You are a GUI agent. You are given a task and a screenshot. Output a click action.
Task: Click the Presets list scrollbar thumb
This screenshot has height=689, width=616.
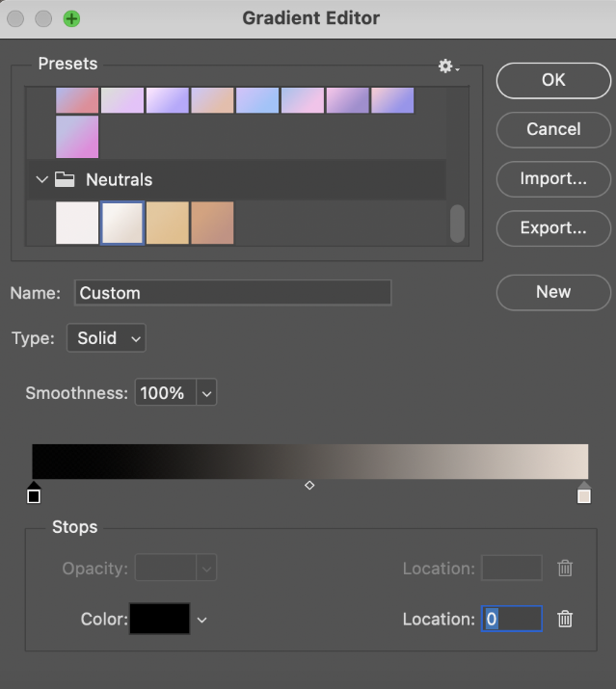pos(457,224)
